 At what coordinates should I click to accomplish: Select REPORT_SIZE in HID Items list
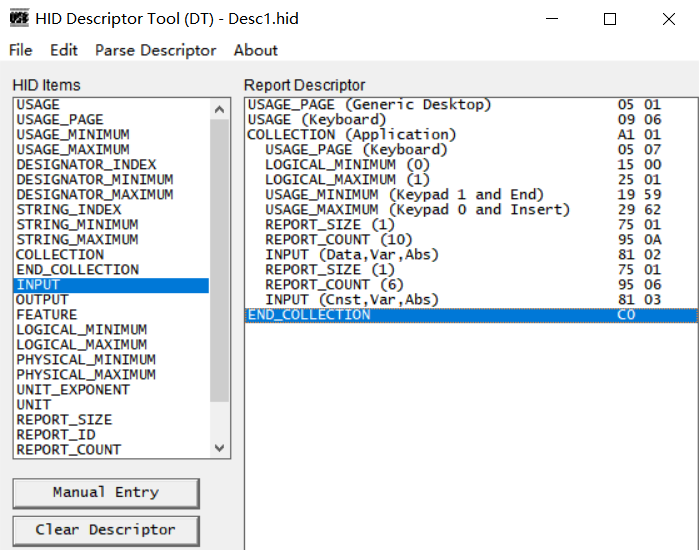111,420
